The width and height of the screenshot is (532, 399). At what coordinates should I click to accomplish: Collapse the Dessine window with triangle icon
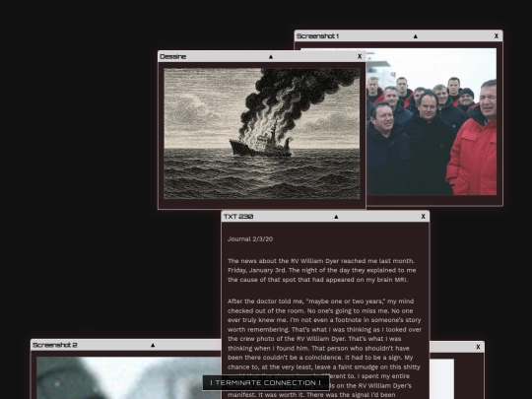point(271,57)
